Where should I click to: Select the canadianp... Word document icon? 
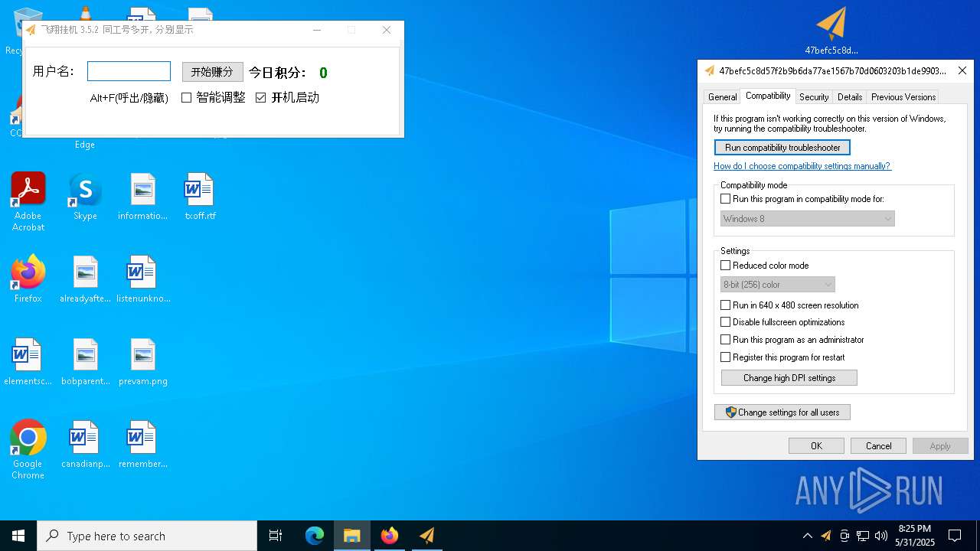point(85,444)
